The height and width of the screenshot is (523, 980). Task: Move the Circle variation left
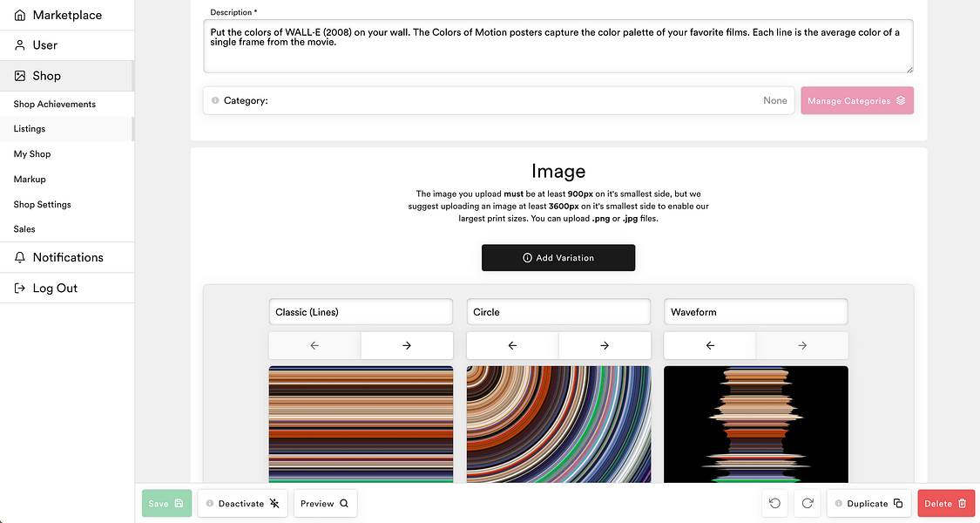(512, 345)
